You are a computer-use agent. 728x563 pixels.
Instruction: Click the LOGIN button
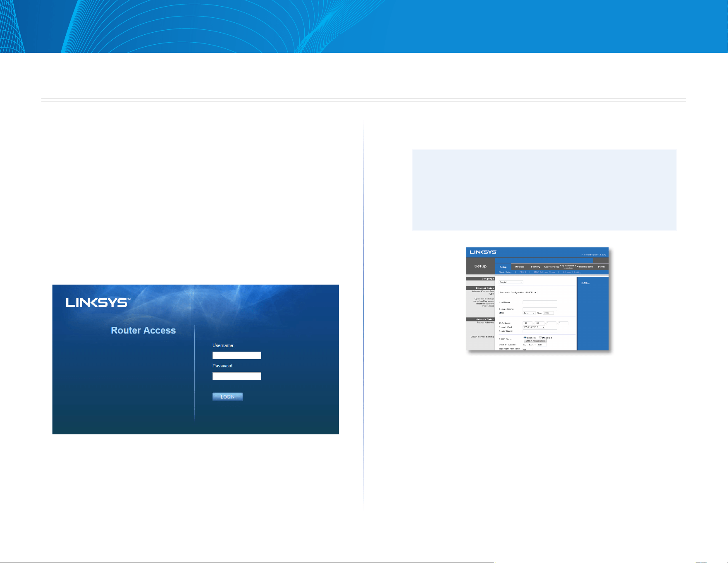click(227, 397)
